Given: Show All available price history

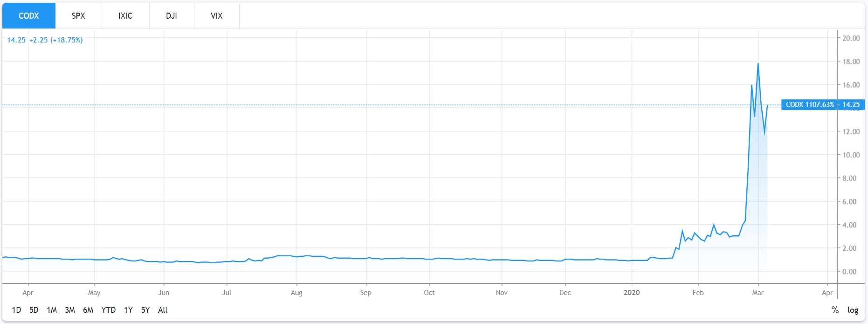Looking at the screenshot, I should pos(163,310).
